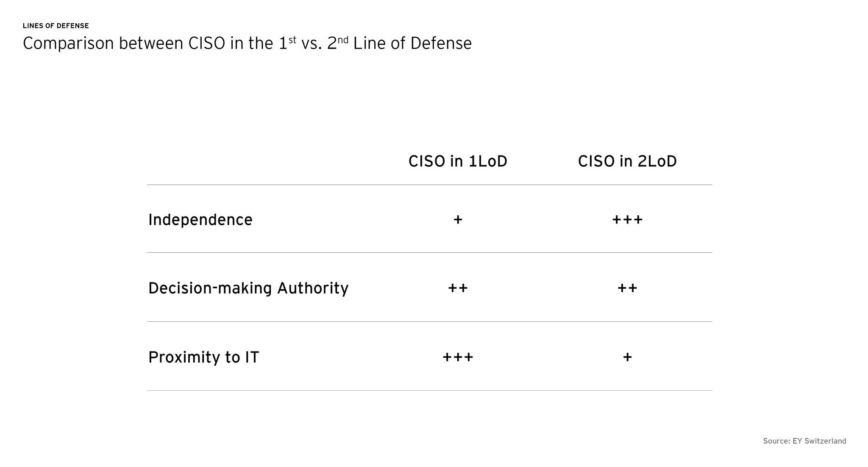The height and width of the screenshot is (467, 868).
Task: Click the single plus for Independence under 1LoD
Action: click(458, 220)
